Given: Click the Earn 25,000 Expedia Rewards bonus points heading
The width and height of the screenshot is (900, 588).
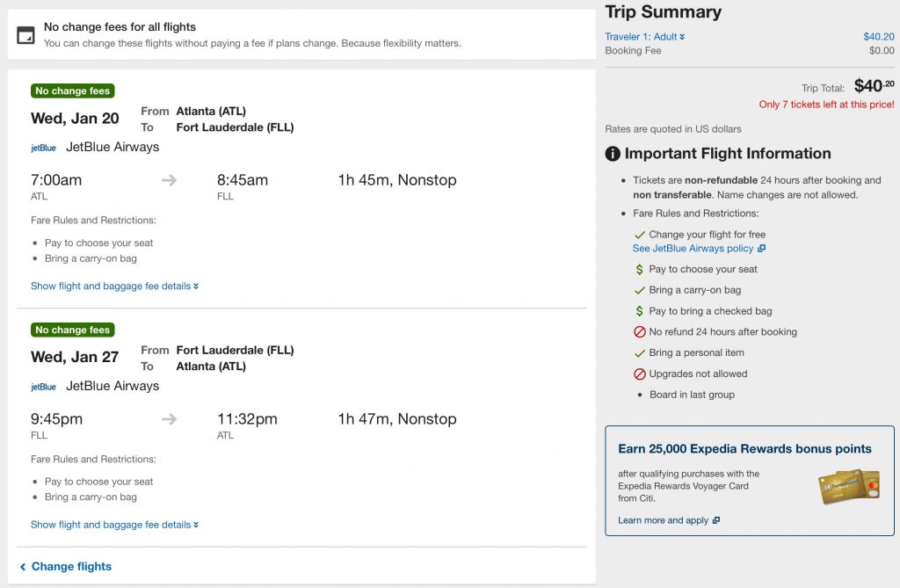Looking at the screenshot, I should [744, 449].
